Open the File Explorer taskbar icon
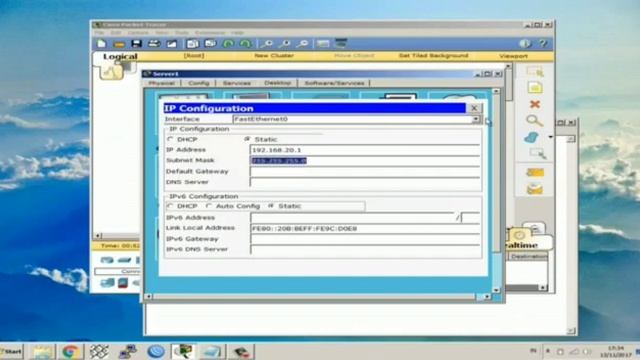Viewport: 640px width, 360px height. [42, 351]
